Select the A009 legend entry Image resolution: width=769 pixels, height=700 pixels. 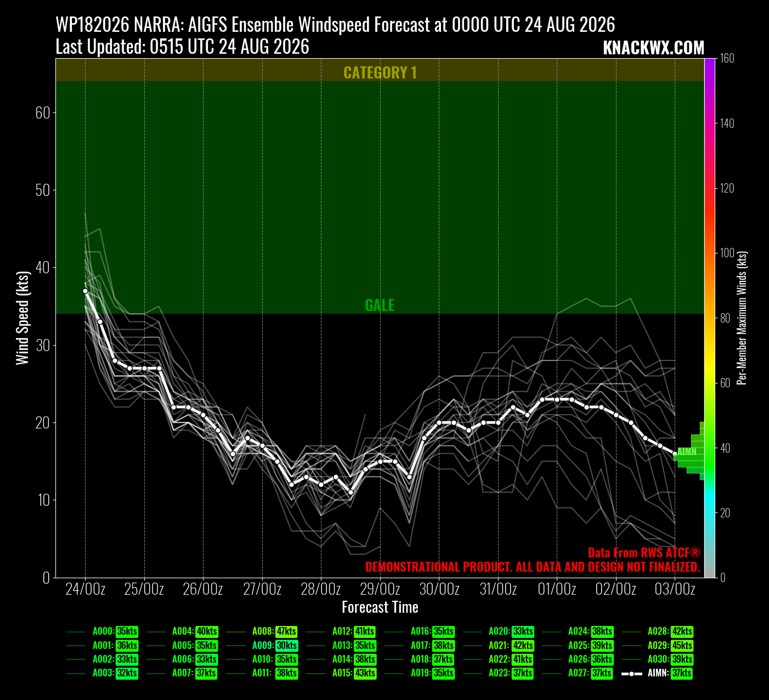point(262,646)
